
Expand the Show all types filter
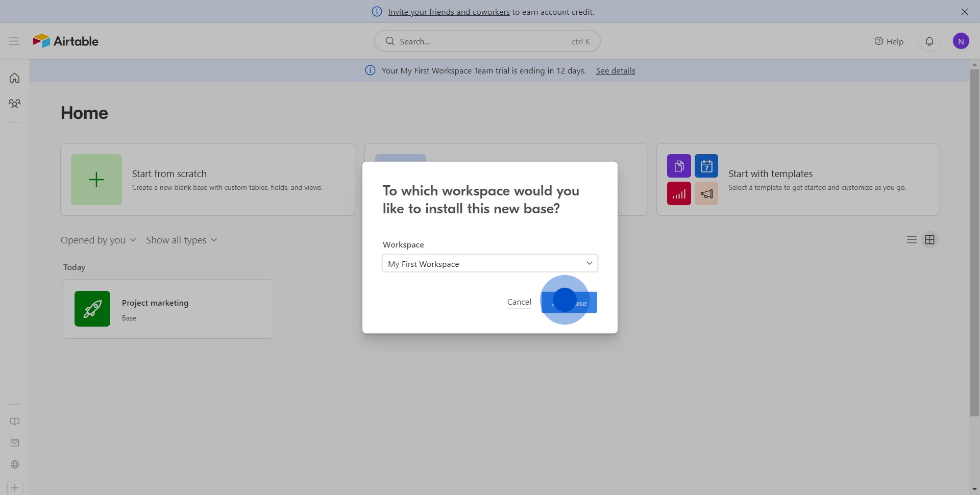click(181, 240)
